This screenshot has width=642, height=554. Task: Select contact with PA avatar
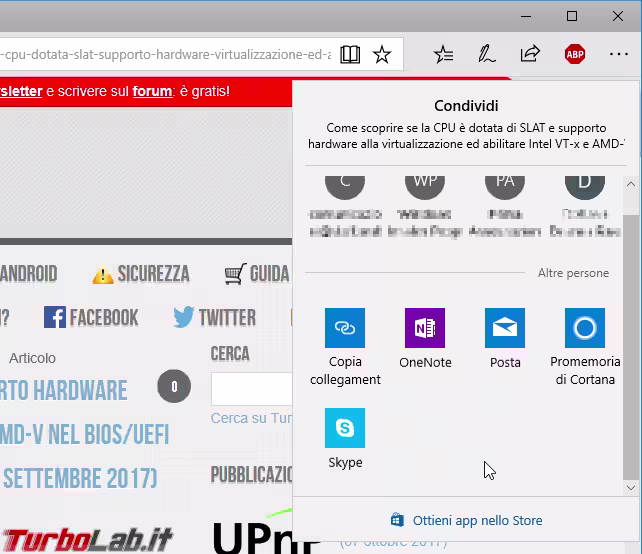tap(505, 207)
